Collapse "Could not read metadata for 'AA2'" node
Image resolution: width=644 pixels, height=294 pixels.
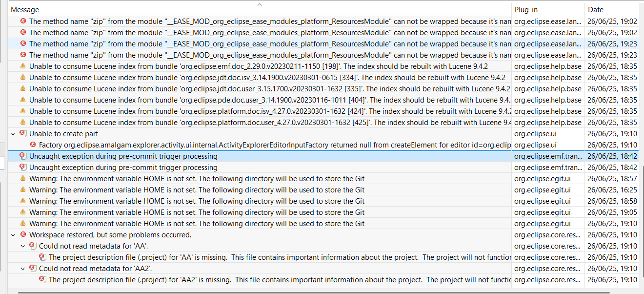coord(23,269)
